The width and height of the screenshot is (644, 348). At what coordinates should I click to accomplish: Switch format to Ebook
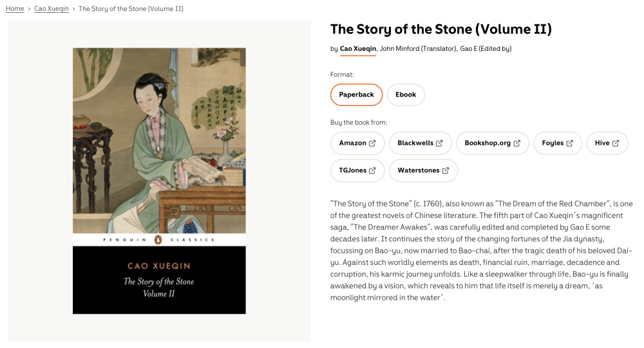tap(406, 95)
